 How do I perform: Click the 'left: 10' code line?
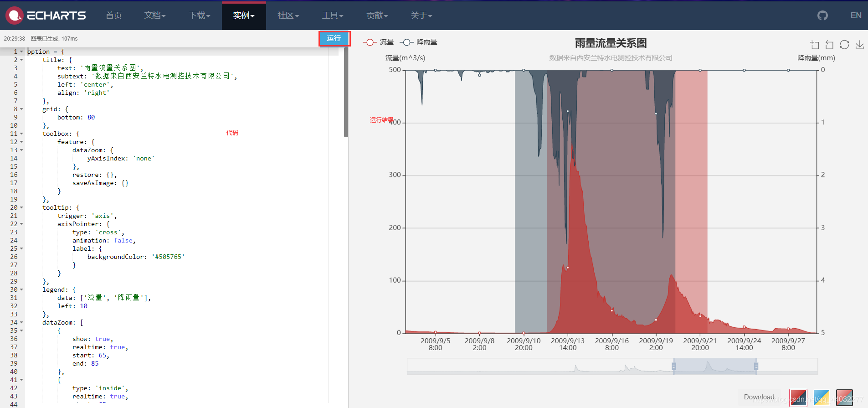(72, 306)
